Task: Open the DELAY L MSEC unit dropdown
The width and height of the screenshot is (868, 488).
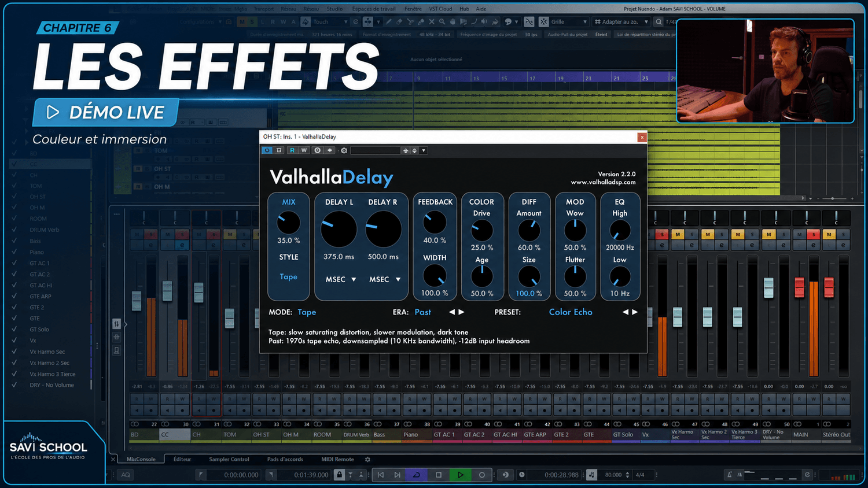Action: [x=341, y=279]
